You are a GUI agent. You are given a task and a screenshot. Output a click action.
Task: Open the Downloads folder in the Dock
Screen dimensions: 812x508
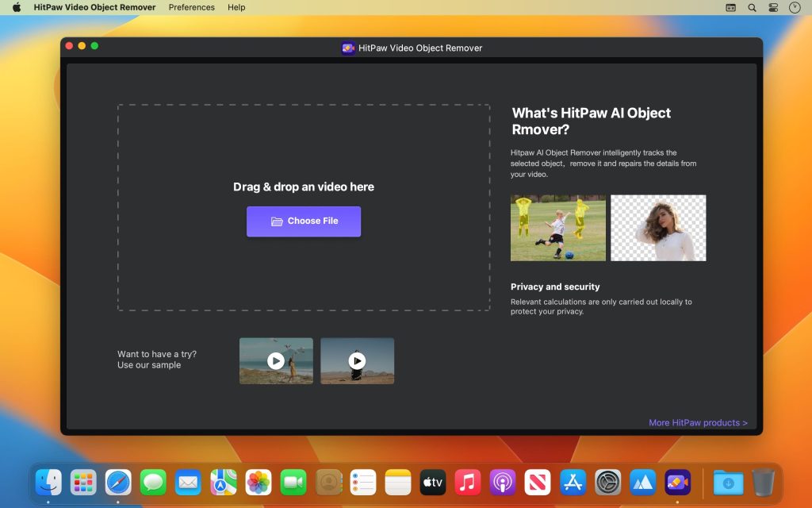[x=728, y=482]
